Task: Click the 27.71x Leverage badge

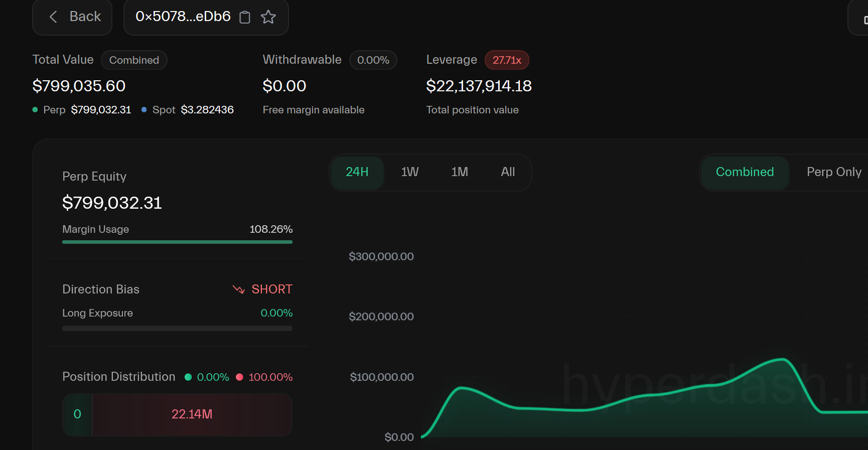Action: 507,60
